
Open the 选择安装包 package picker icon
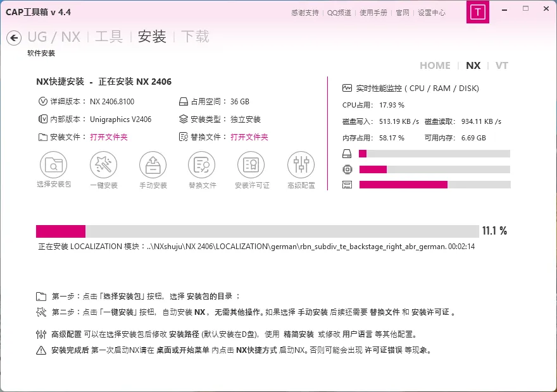pos(54,164)
